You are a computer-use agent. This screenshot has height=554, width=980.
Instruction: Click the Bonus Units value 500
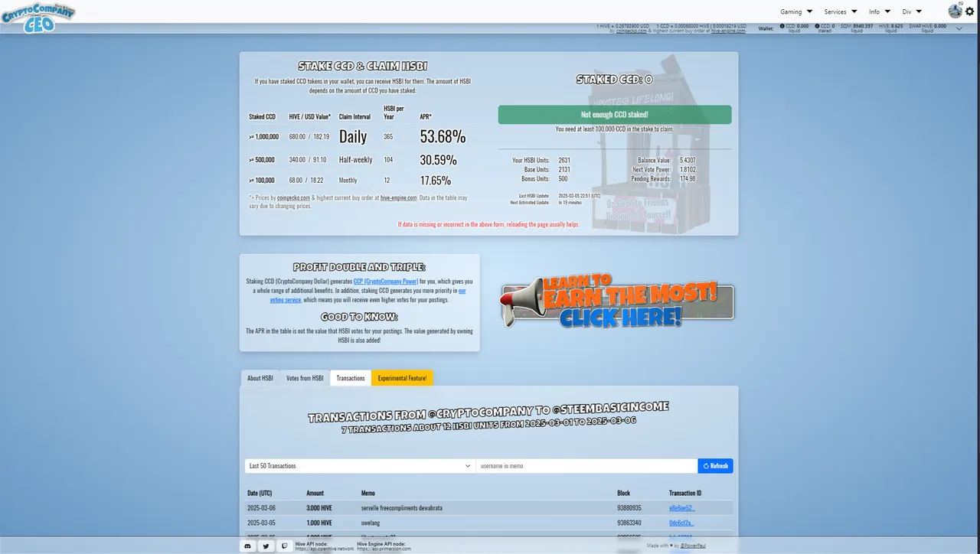563,179
